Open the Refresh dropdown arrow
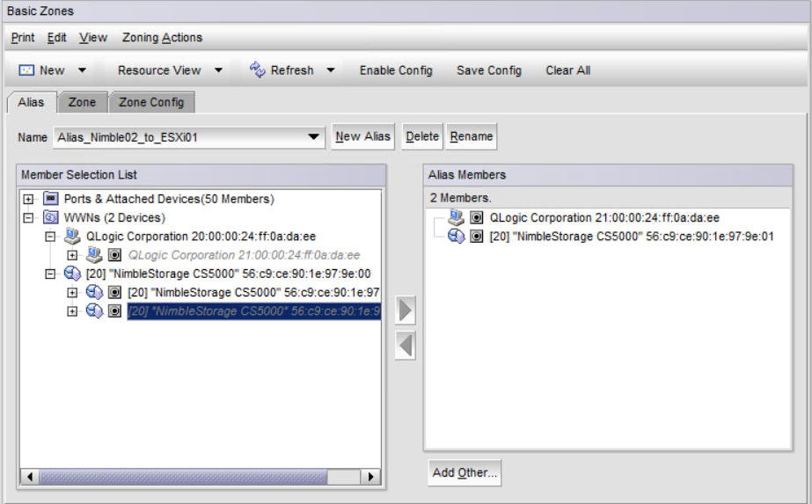 click(x=331, y=70)
